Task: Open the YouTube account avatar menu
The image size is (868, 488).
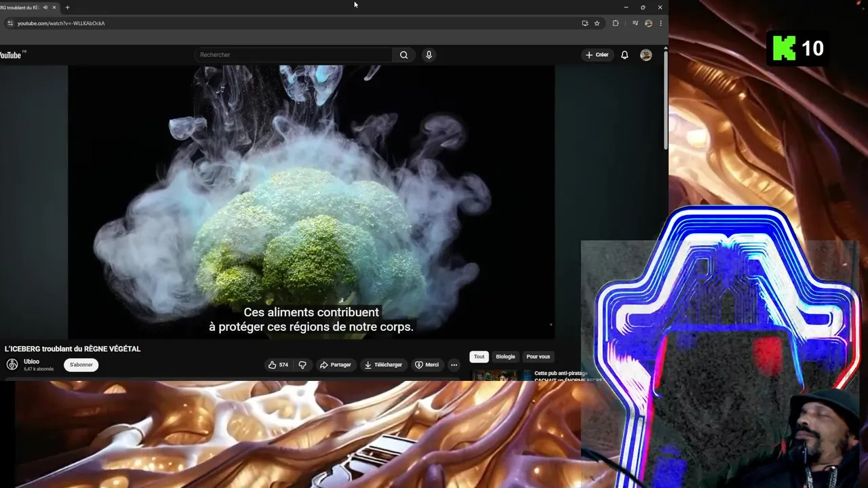Action: [x=646, y=55]
